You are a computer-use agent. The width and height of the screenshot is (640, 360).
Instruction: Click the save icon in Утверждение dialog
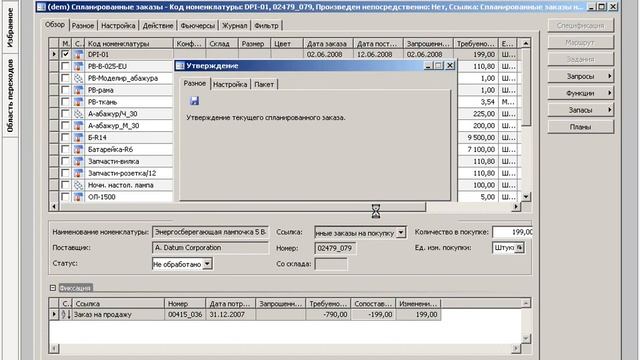[194, 101]
